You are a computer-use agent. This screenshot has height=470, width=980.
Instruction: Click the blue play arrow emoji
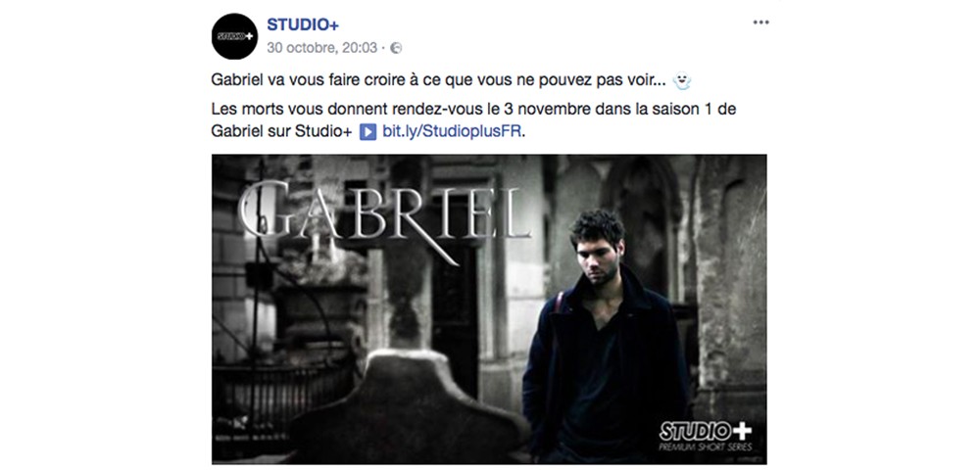click(x=368, y=132)
